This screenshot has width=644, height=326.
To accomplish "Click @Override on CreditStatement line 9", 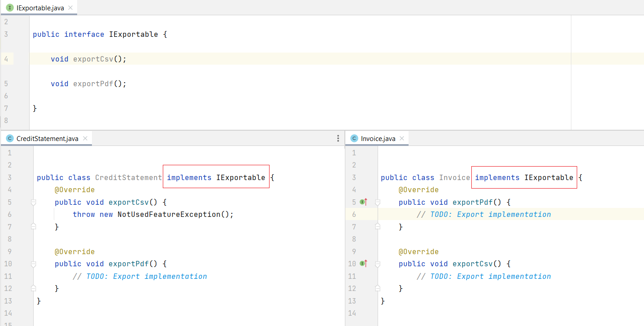I will click(x=75, y=251).
